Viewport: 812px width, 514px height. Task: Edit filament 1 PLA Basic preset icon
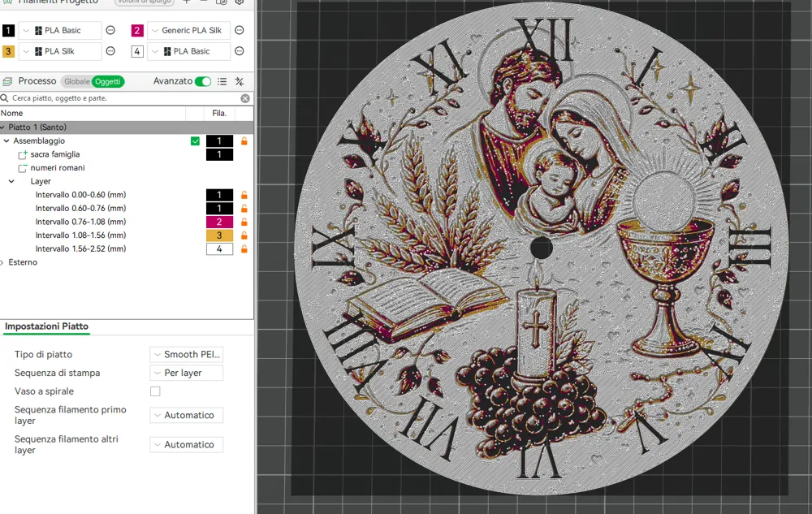[x=110, y=31]
